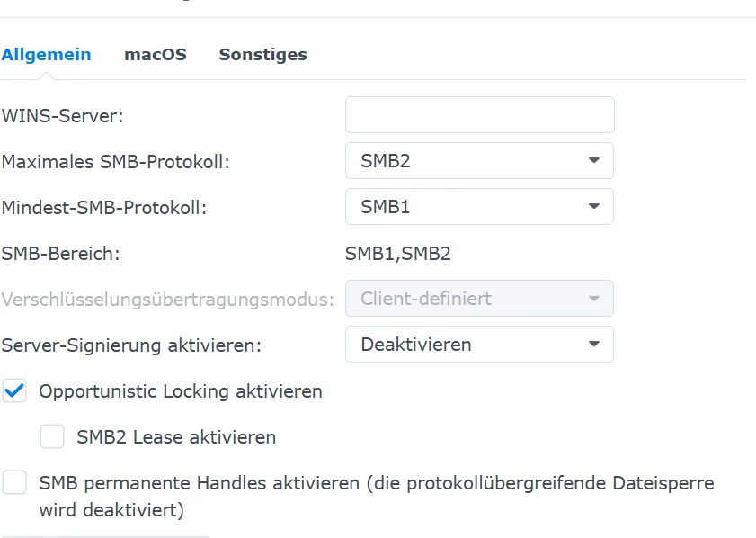Screen dimensions: 756x538
Task: Click the WINS-Server label
Action: point(63,116)
